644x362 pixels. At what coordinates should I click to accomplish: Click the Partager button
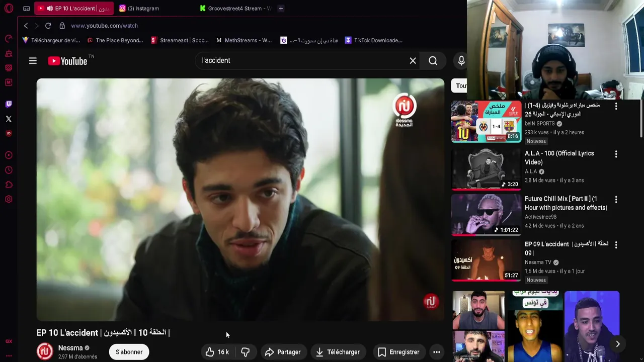point(283,352)
